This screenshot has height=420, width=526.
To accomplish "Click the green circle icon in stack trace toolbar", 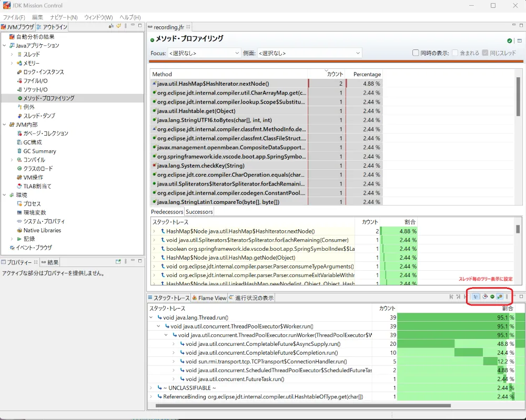I will pyautogui.click(x=492, y=296).
